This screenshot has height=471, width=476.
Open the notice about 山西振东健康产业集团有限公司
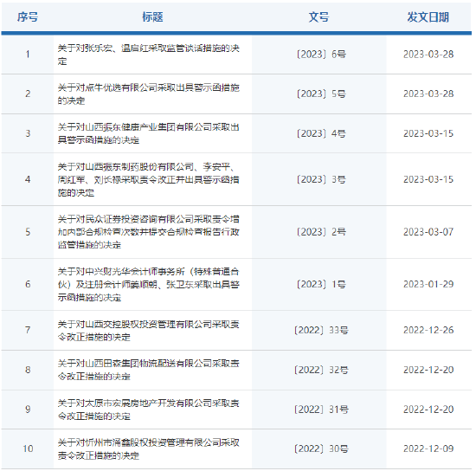(x=149, y=133)
